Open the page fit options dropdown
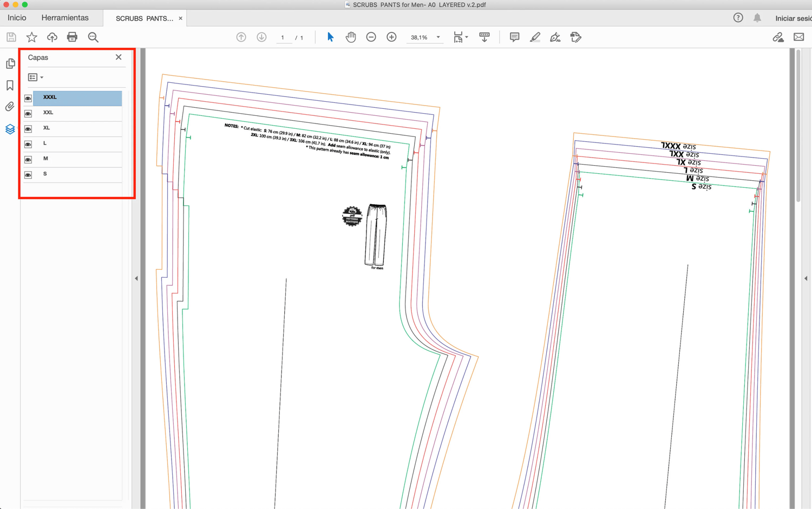This screenshot has width=812, height=509. point(461,37)
